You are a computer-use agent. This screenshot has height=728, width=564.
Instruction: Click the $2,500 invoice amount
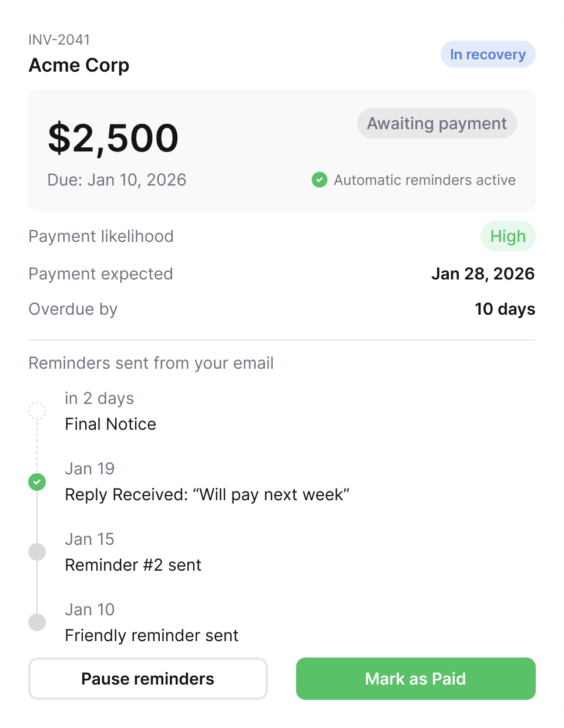click(x=113, y=139)
